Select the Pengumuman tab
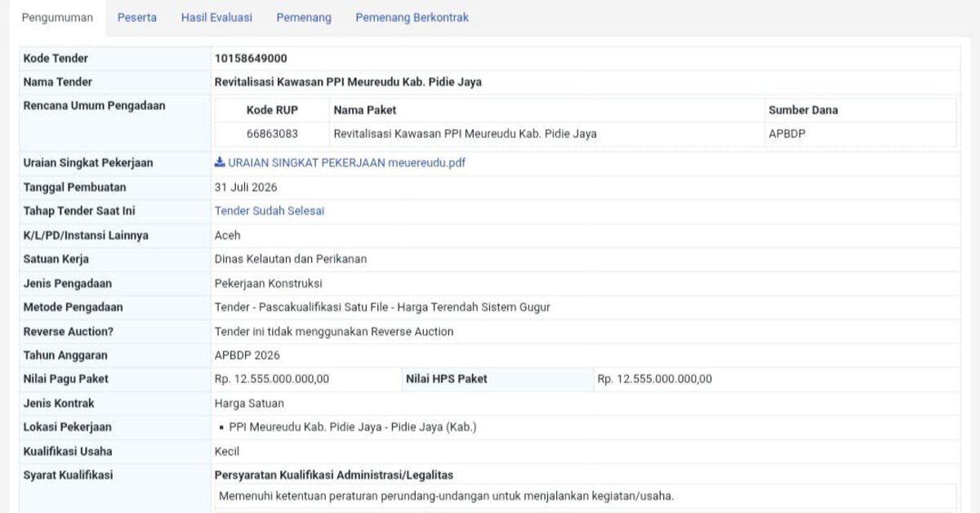The image size is (980, 513). 57,17
